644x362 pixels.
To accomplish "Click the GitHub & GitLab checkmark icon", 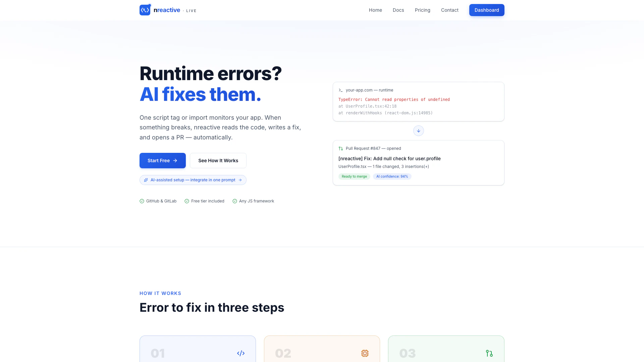I will (x=142, y=201).
